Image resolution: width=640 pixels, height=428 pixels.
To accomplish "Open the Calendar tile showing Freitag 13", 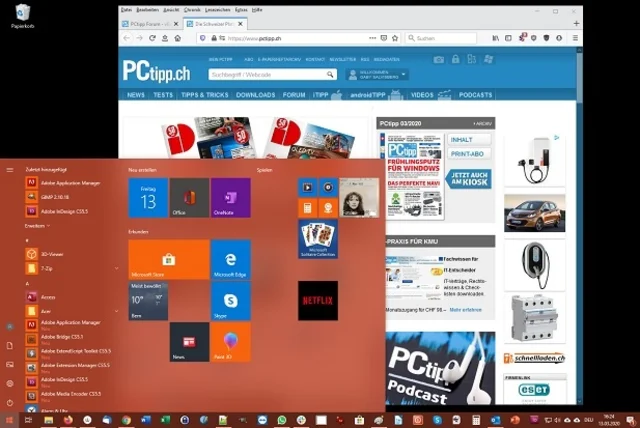I will 148,197.
